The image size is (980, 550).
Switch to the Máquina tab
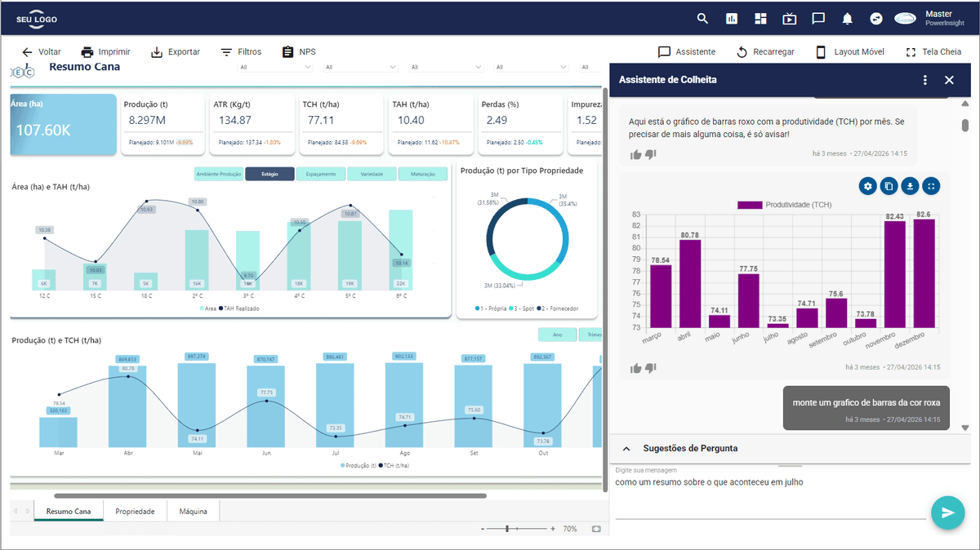(194, 512)
